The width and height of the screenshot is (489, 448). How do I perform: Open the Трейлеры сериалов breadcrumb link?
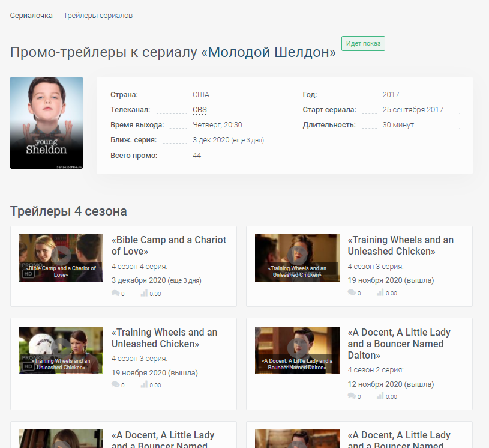pos(98,16)
